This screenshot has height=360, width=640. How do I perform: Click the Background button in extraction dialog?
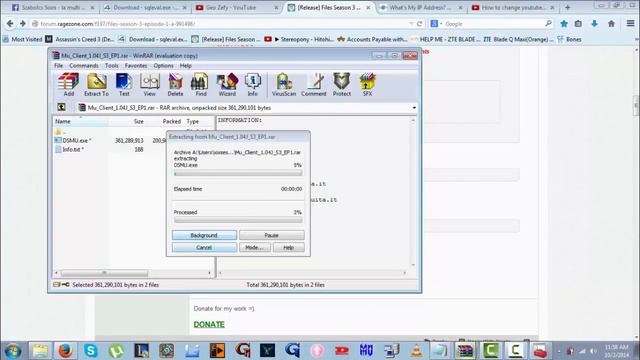click(204, 236)
